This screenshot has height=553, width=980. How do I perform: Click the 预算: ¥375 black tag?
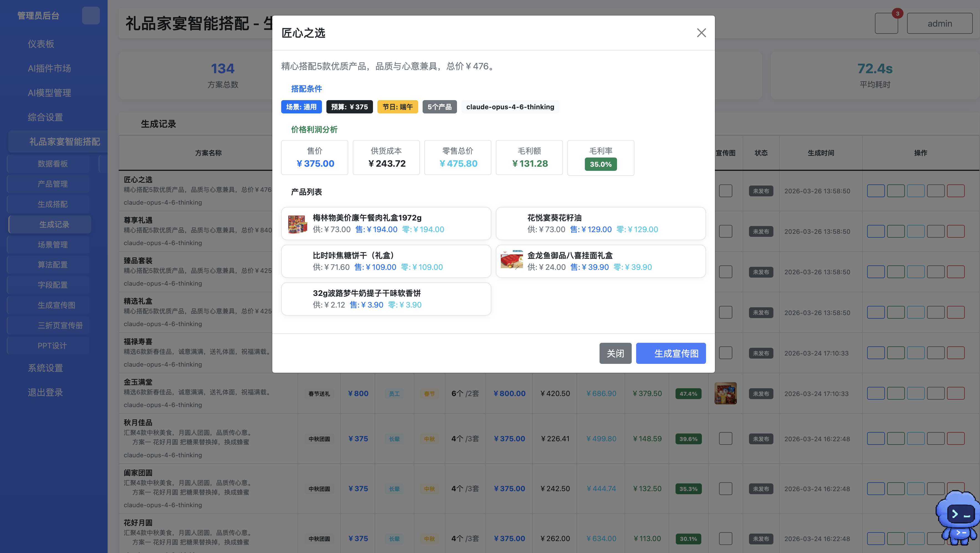coord(349,107)
